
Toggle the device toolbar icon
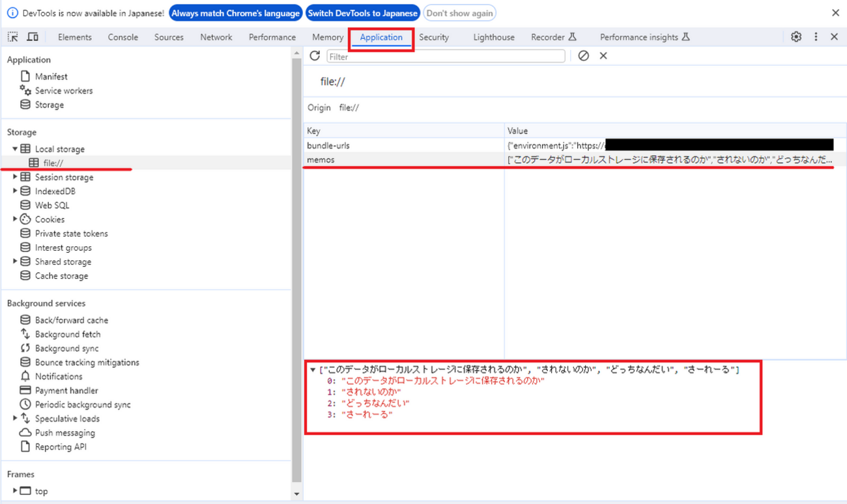pos(32,37)
